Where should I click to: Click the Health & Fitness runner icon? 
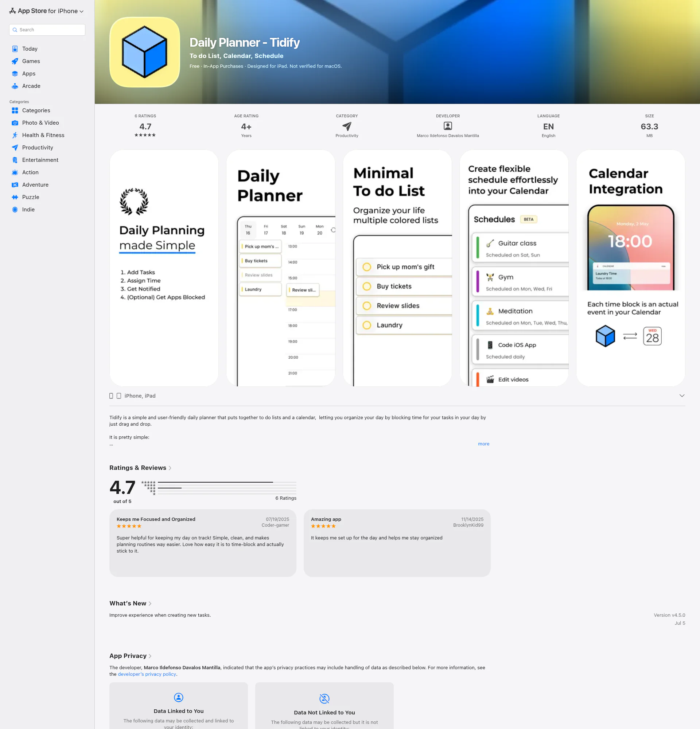pos(15,135)
